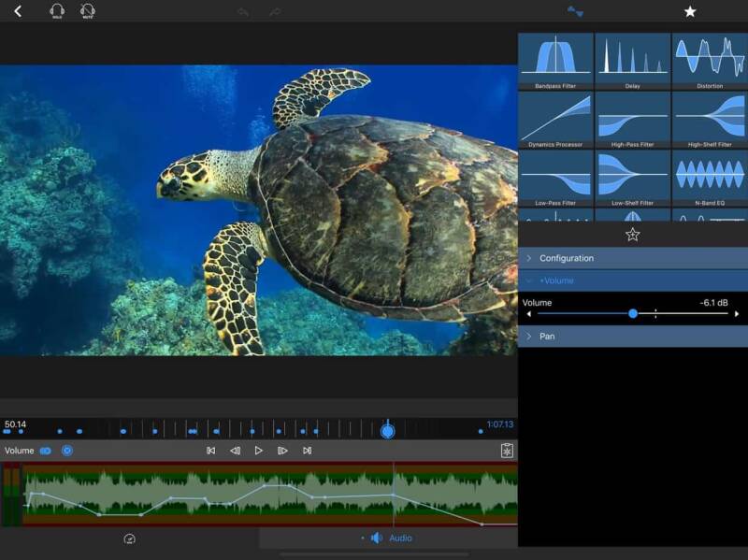Select the Distortion effect
The height and width of the screenshot is (560, 748).
point(710,62)
